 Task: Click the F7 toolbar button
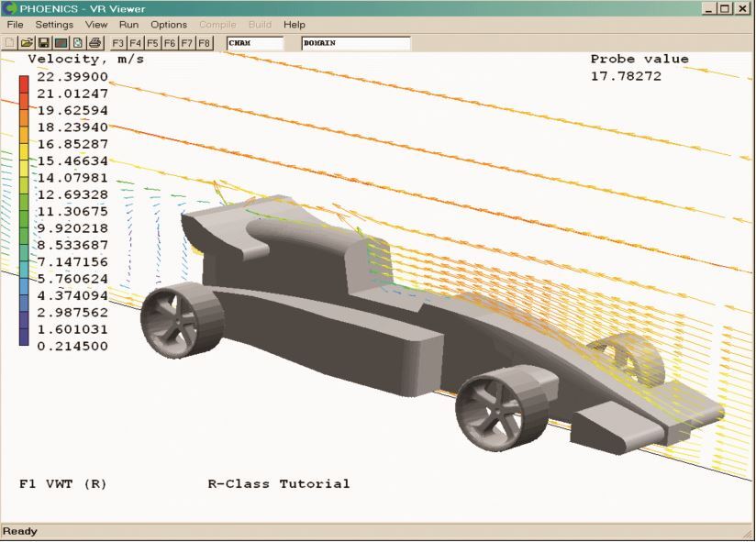click(186, 43)
